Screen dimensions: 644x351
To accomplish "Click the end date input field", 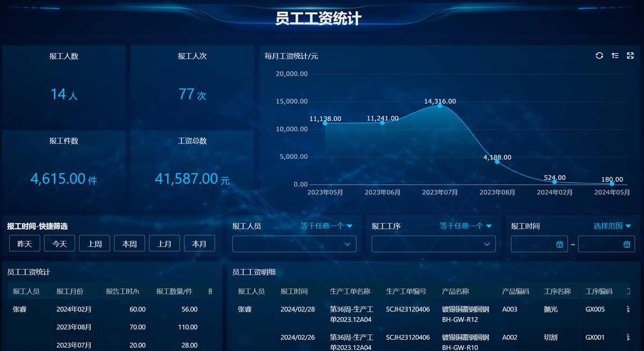I will (x=606, y=244).
